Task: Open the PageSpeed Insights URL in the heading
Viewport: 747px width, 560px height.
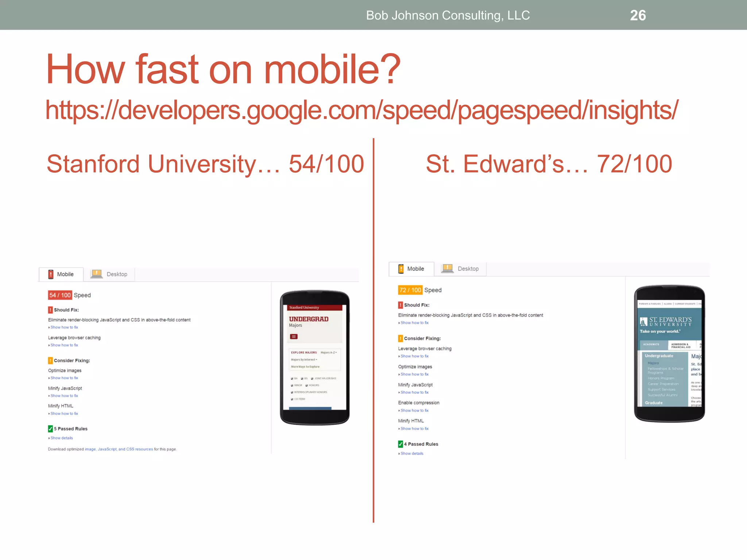Action: click(x=361, y=110)
